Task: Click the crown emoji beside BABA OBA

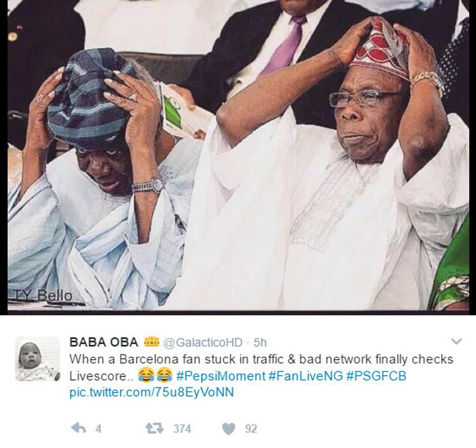Action: point(152,341)
